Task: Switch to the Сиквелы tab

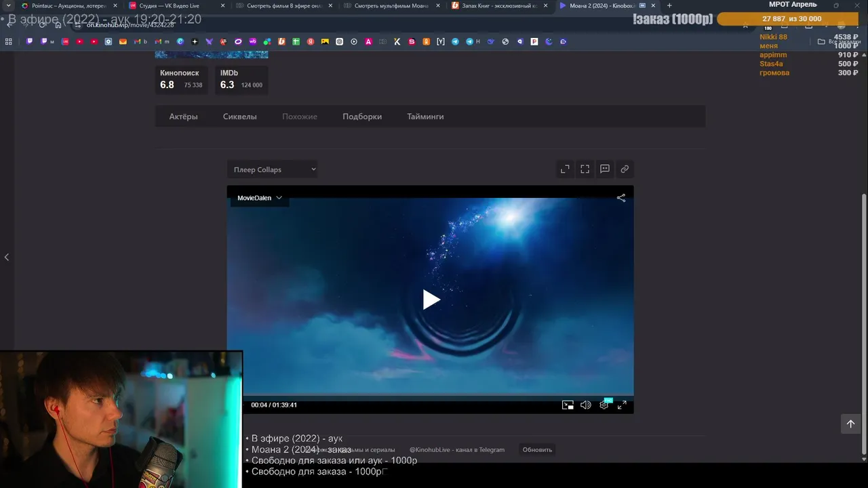Action: (239, 117)
